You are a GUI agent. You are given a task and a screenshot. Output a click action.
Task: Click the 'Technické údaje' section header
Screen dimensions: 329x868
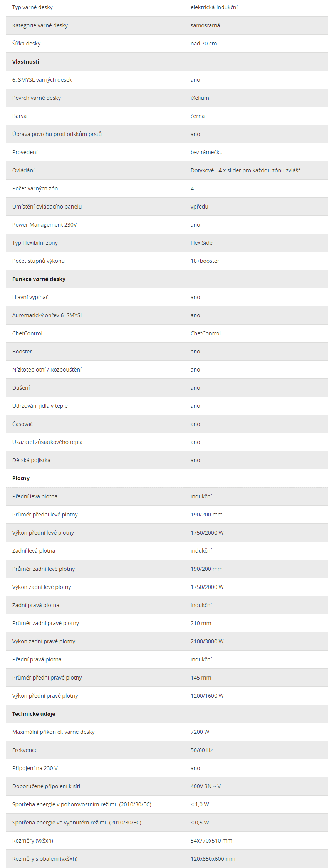[x=34, y=714]
